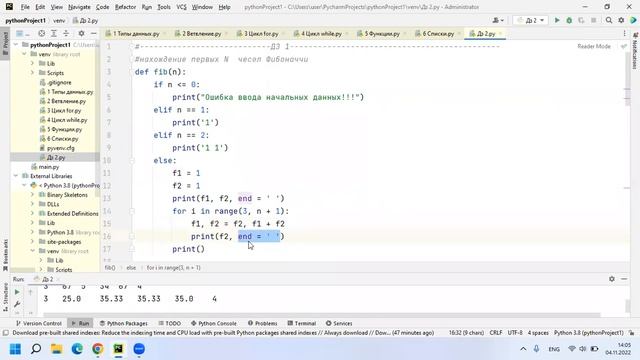Rerun program via Run panel play icon

(x=17, y=292)
